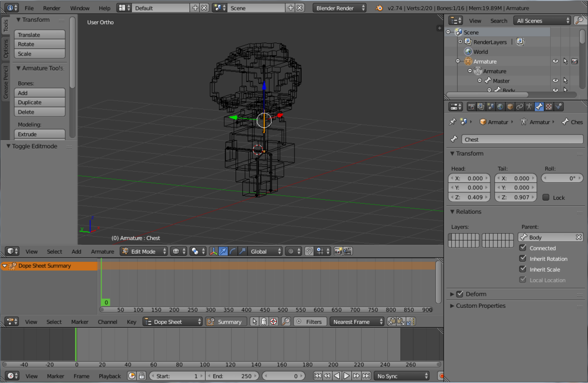Click the Head Z value field 0.409

point(469,198)
